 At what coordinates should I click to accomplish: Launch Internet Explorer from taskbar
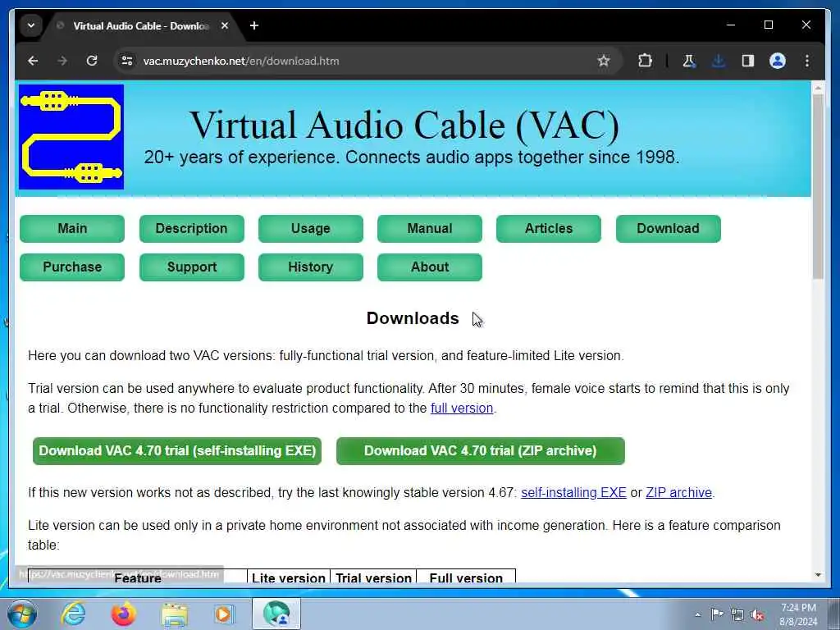click(73, 614)
